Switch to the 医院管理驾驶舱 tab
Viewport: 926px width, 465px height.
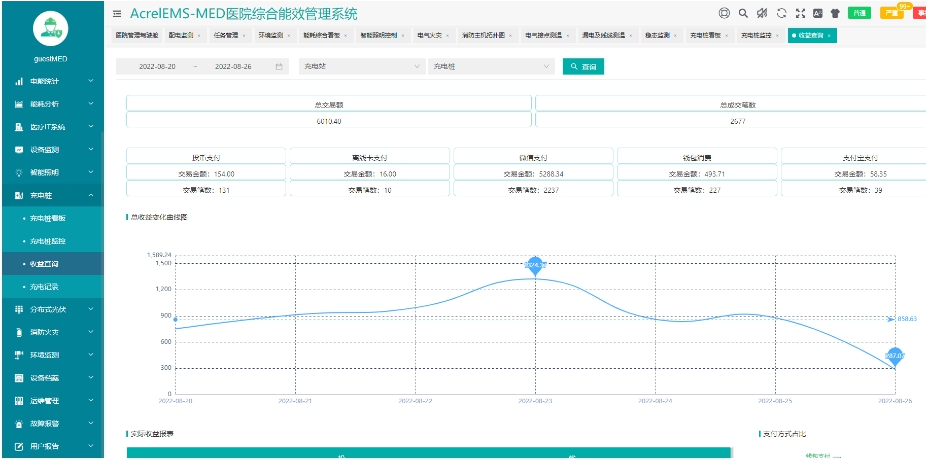tap(136, 35)
